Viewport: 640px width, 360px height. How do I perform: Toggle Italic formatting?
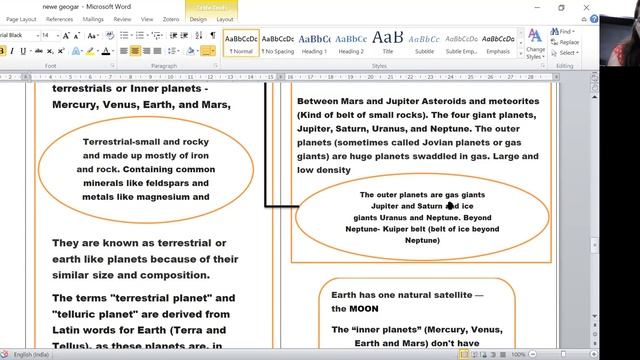click(x=12, y=51)
